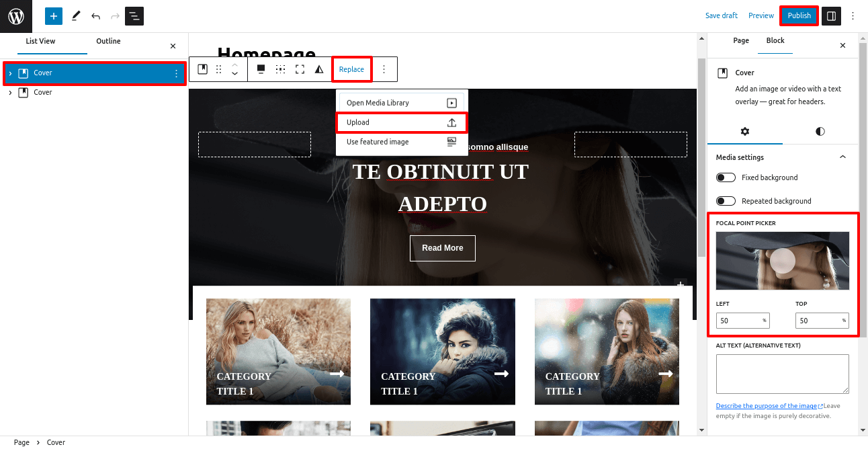Expand the second Cover tree item
The height and width of the screenshot is (449, 868).
click(10, 93)
